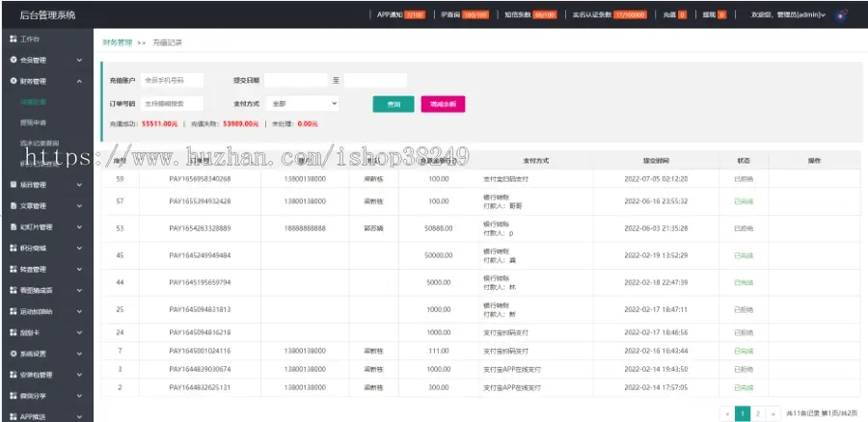Open 提现申请 in the sidebar submenu
The width and height of the screenshot is (868, 422).
34,122
